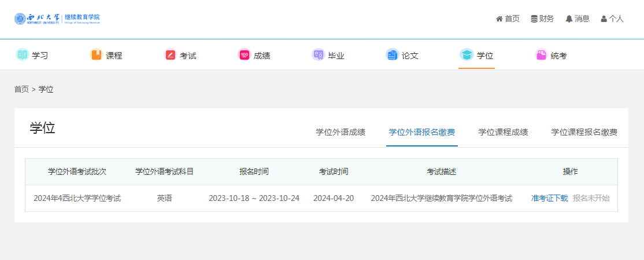The image size is (644, 260).
Task: Click the 学习 study icon
Action: coord(22,55)
